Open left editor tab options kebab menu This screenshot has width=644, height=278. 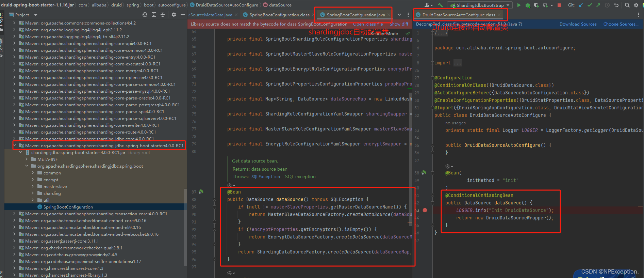click(x=408, y=15)
